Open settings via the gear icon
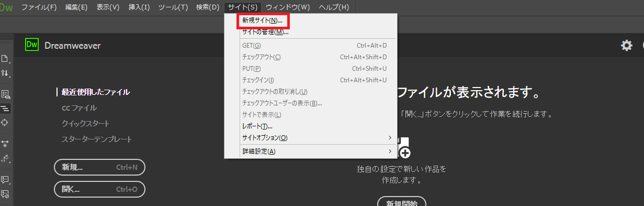 [x=626, y=46]
